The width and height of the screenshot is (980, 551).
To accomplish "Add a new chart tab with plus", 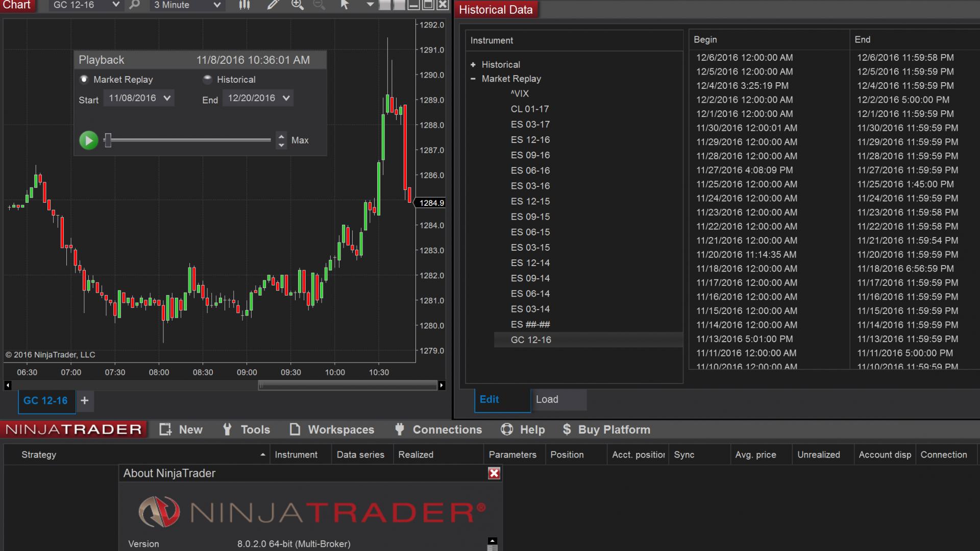I will tap(85, 401).
